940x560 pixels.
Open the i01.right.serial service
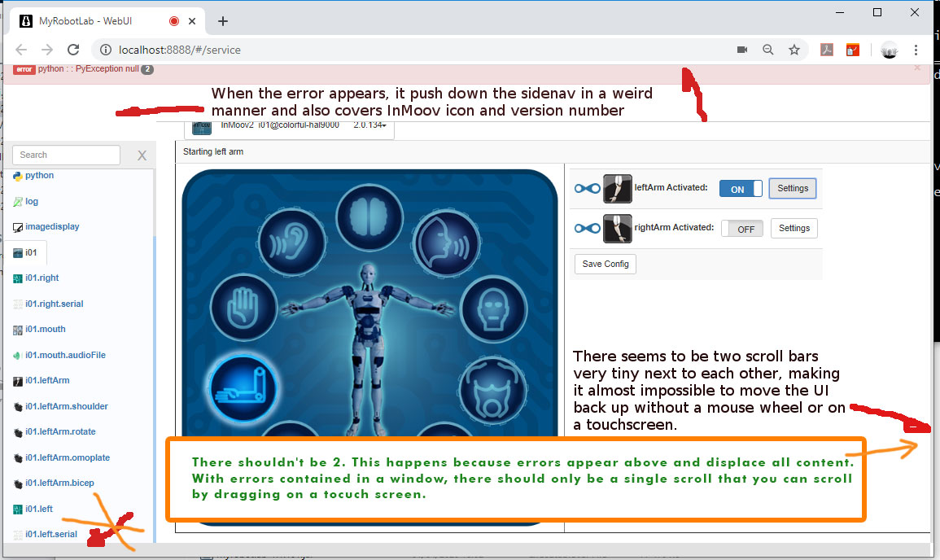tap(54, 304)
